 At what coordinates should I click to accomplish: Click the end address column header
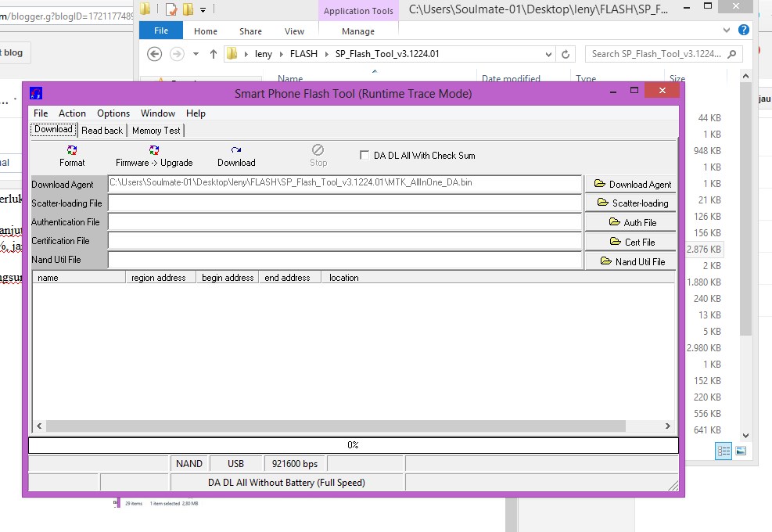click(x=290, y=277)
